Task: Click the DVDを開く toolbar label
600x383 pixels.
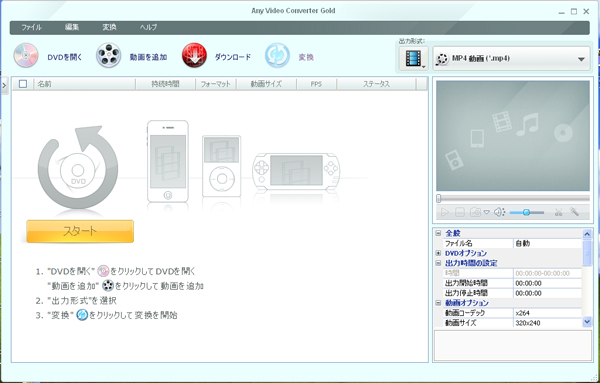Action: tap(65, 57)
